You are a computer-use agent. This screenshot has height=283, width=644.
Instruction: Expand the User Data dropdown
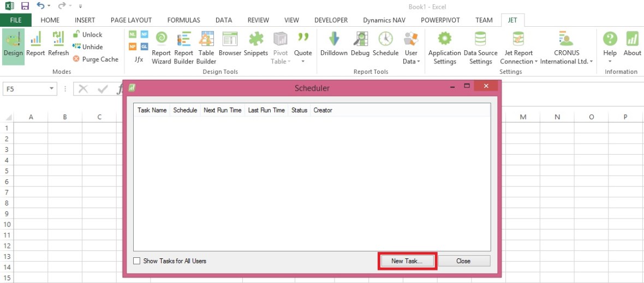(x=411, y=61)
